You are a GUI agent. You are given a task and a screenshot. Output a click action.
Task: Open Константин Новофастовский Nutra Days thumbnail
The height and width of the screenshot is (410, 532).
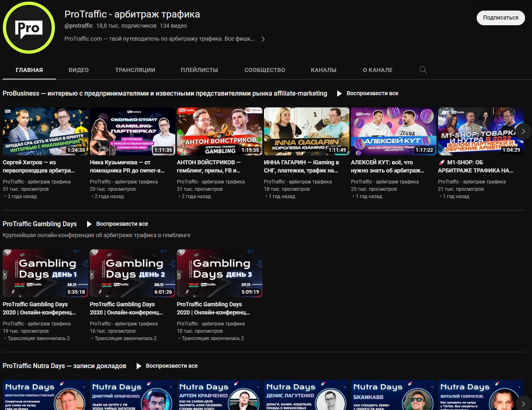[x=46, y=395]
